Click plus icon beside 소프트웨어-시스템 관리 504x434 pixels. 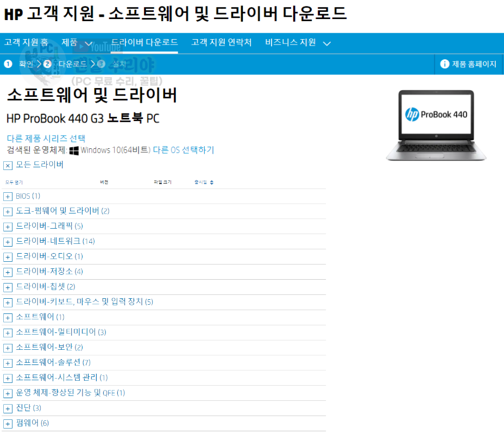(8, 379)
